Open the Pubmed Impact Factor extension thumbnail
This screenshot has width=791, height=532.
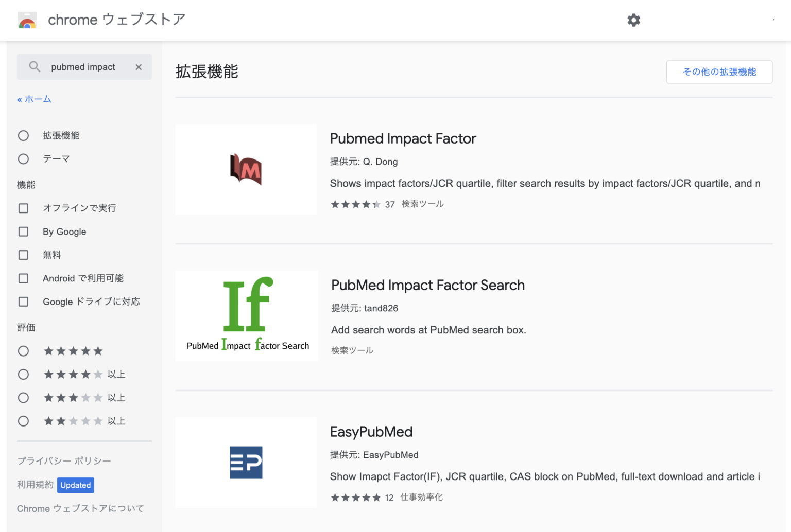point(246,169)
